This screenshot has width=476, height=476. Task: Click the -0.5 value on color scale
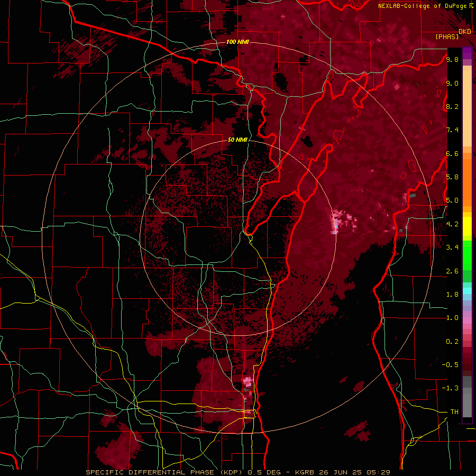pos(450,364)
